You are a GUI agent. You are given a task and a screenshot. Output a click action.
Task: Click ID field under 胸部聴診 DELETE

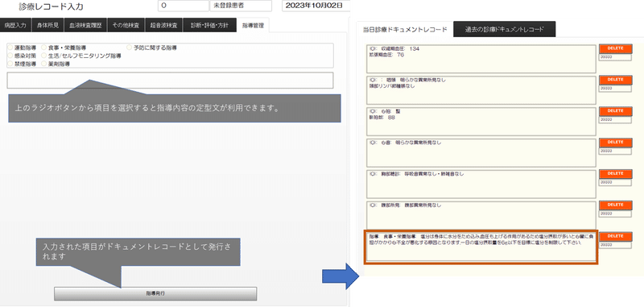pyautogui.click(x=615, y=182)
